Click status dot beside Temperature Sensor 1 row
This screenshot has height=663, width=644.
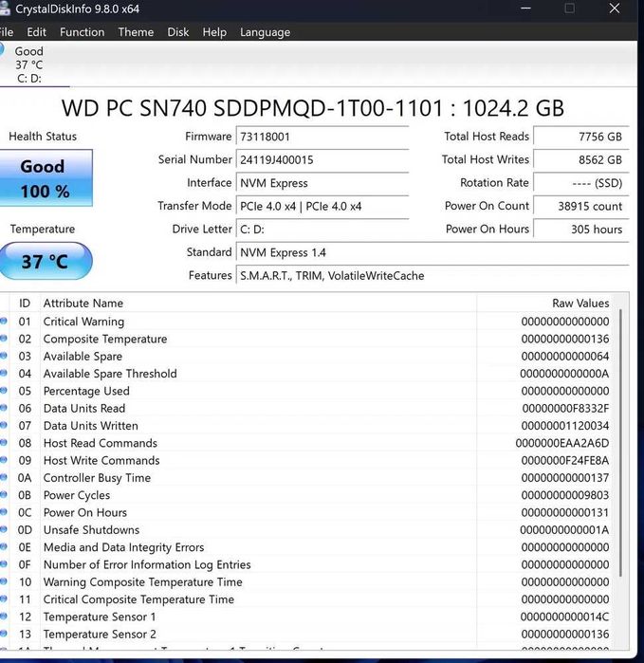pos(4,616)
